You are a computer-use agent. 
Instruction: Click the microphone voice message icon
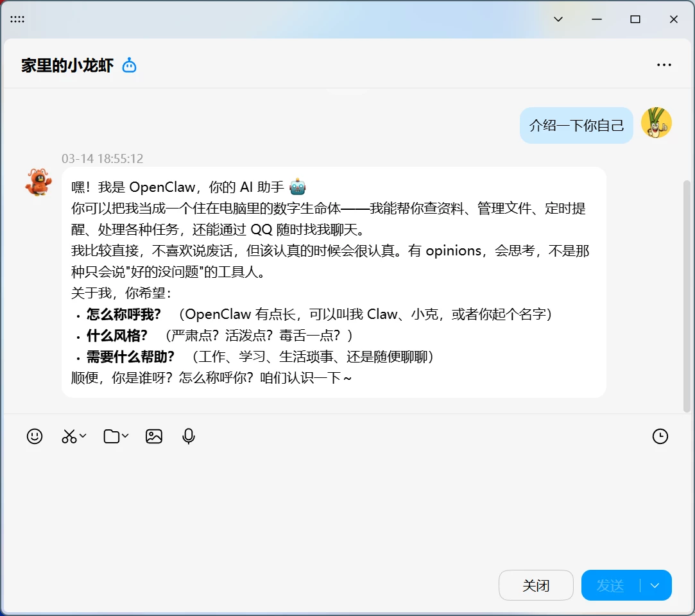(x=189, y=436)
